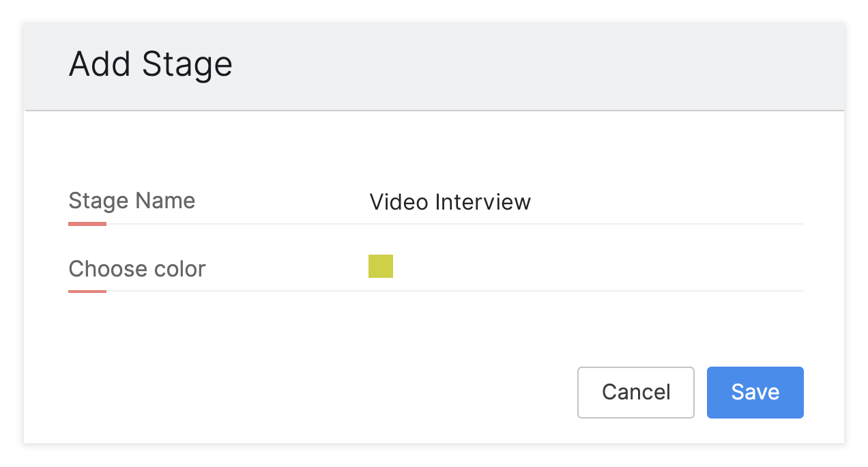This screenshot has height=467, width=868.
Task: Open the yellow-green color swatch
Action: [x=380, y=266]
